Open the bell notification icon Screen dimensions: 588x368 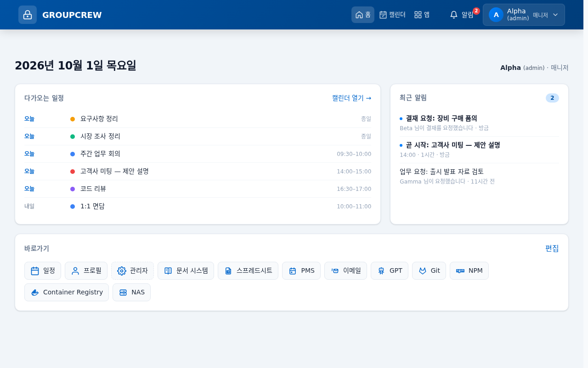[454, 15]
